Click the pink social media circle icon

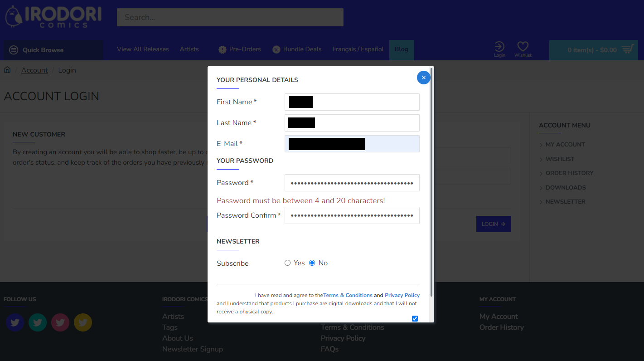click(x=60, y=322)
